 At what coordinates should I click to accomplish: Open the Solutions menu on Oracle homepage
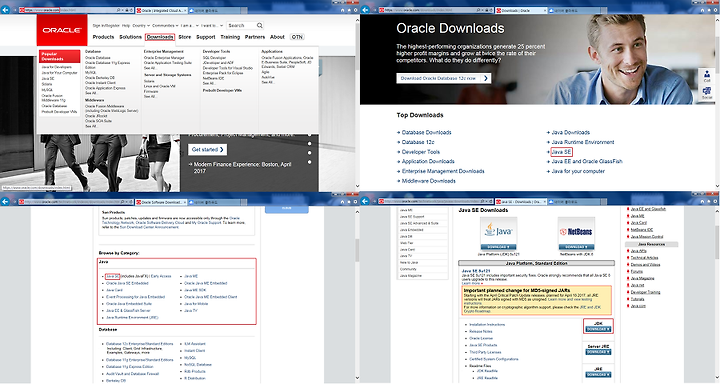[130, 37]
